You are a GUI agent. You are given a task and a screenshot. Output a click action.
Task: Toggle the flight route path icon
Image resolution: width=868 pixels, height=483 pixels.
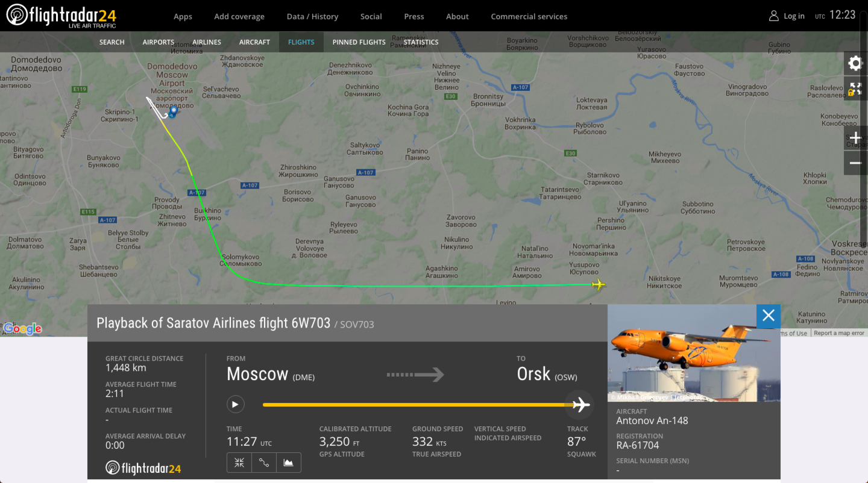(264, 463)
